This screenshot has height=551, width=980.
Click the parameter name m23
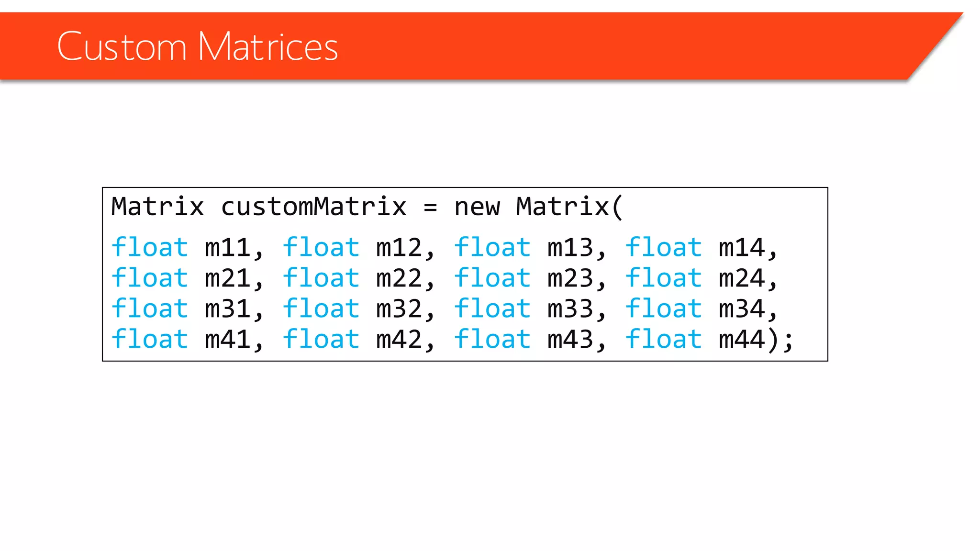click(570, 278)
